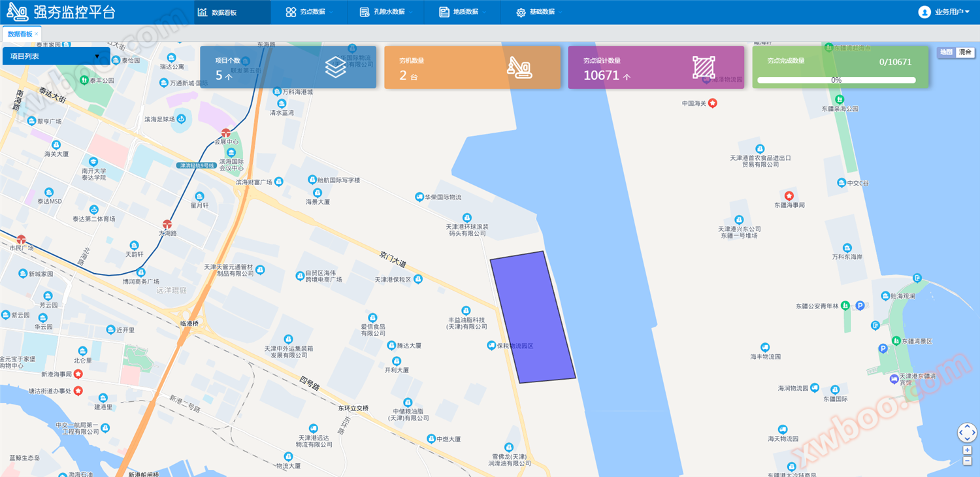Click the 夯点完成数量 progress bar
Image resolution: width=980 pixels, height=477 pixels.
(x=836, y=80)
